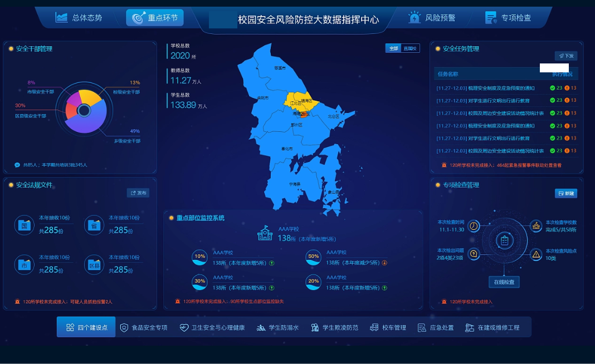Click the crane icon beside 在建或维修工程
The image size is (595, 364).
(470, 328)
